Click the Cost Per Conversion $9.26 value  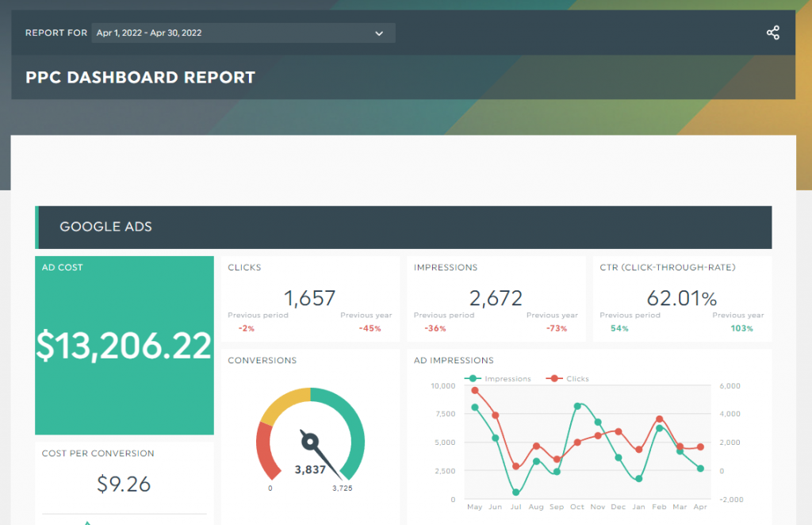coord(124,484)
